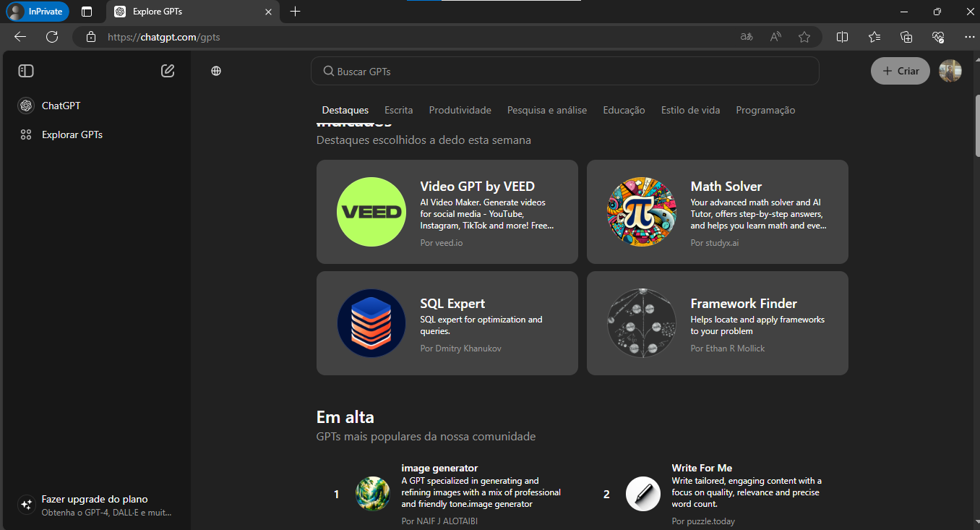Image resolution: width=980 pixels, height=530 pixels.
Task: Open the Video GPT by VEED title
Action: pyautogui.click(x=478, y=187)
